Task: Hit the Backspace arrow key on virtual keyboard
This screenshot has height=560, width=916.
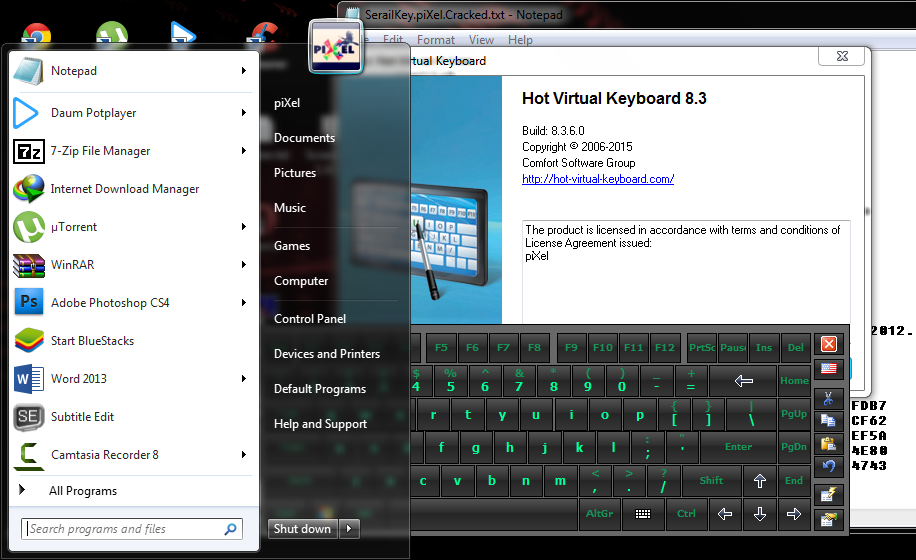Action: (x=743, y=381)
